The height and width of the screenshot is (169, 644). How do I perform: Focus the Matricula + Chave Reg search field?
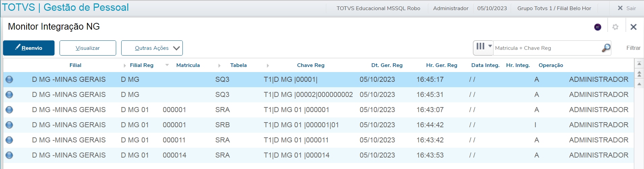tap(547, 48)
